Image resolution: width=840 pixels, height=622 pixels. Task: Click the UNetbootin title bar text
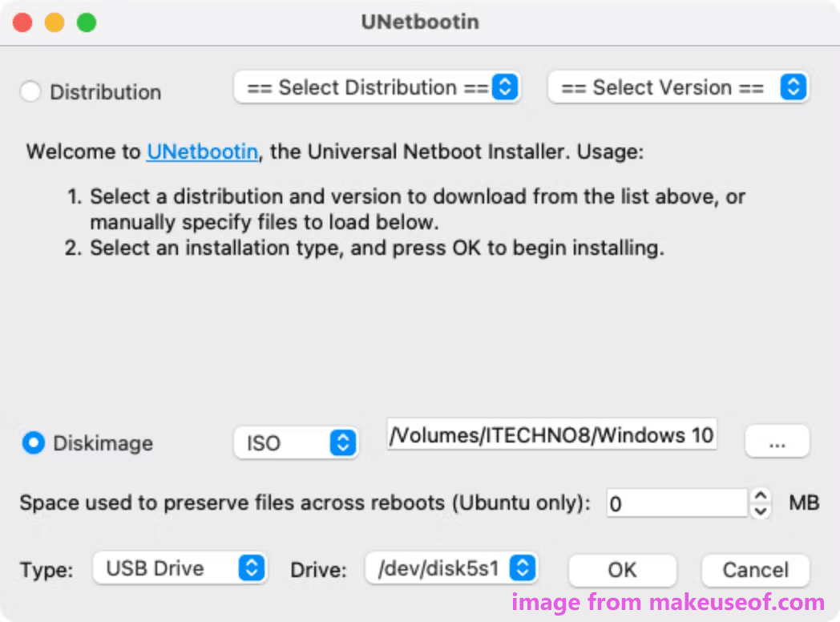[x=420, y=22]
